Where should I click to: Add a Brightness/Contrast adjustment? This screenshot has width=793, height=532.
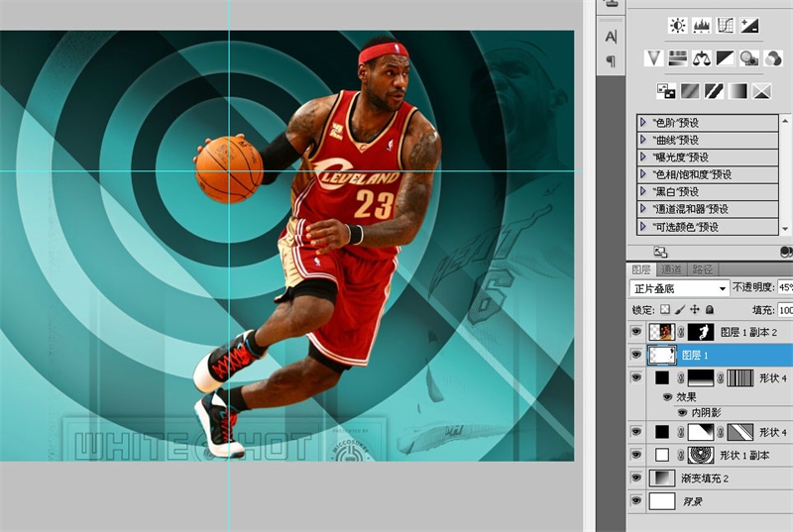(x=678, y=26)
